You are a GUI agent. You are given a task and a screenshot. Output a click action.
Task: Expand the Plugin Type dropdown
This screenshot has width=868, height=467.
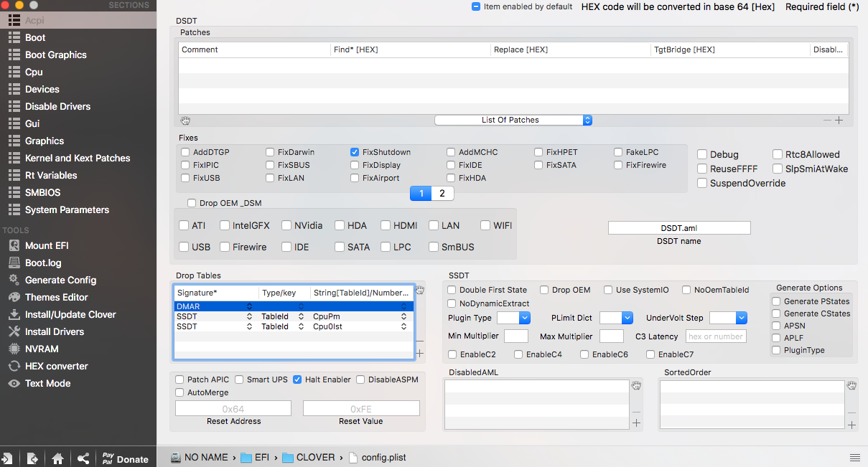tap(513, 318)
